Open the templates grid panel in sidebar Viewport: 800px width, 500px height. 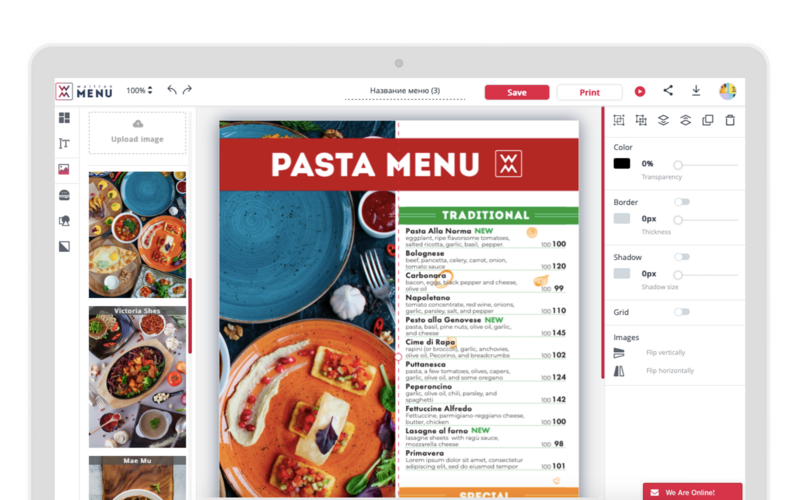64,118
